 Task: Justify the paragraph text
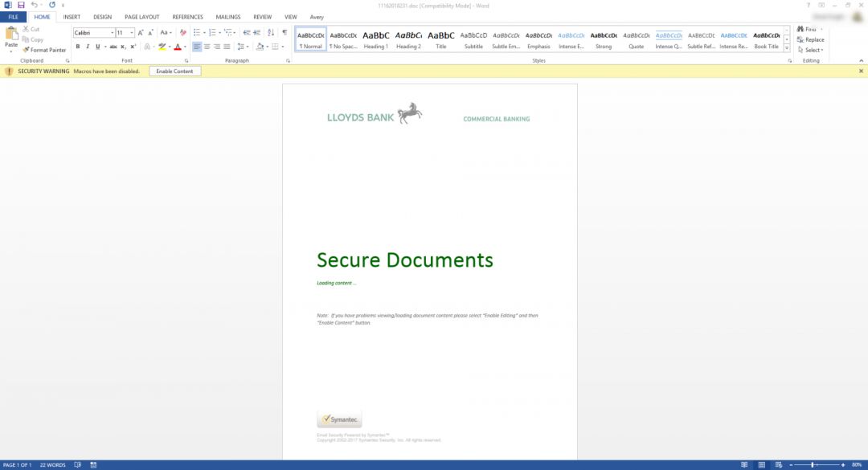(x=227, y=47)
